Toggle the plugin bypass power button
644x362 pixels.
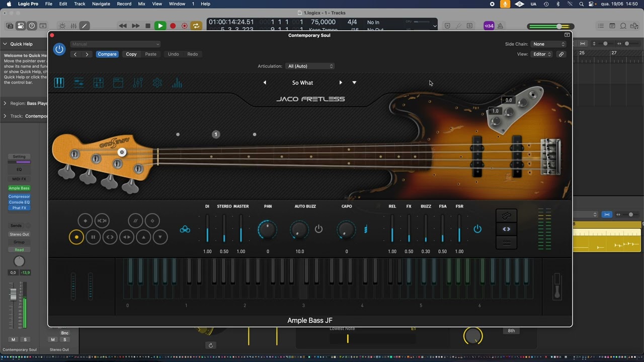(x=59, y=49)
